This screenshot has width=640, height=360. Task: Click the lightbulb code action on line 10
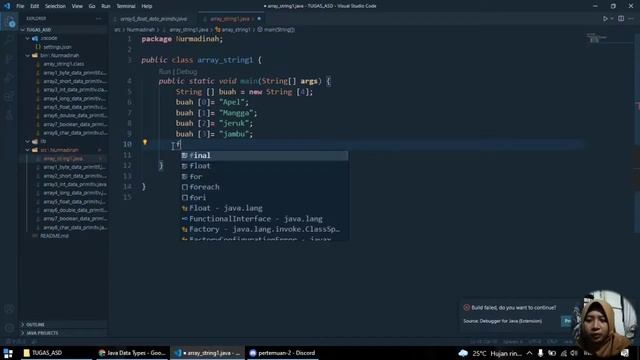144,142
